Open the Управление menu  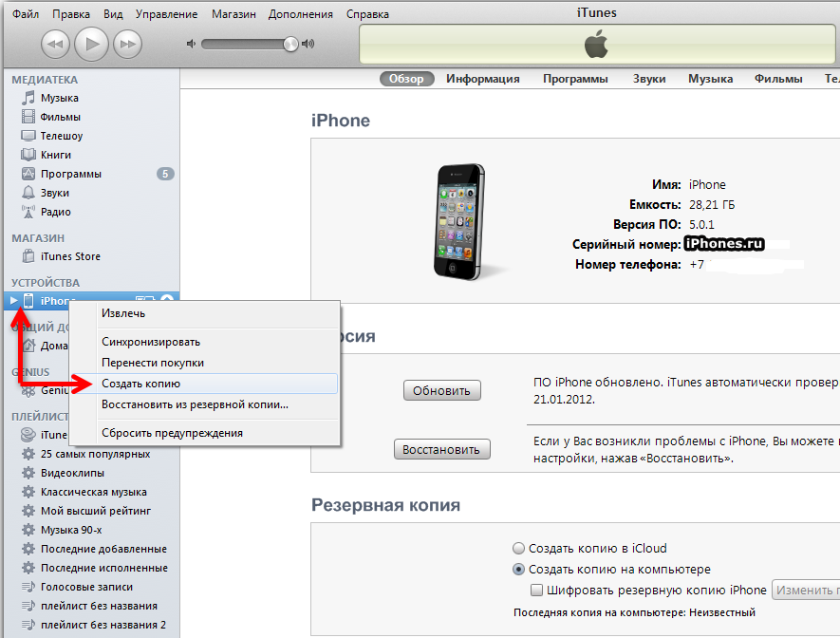(x=167, y=14)
